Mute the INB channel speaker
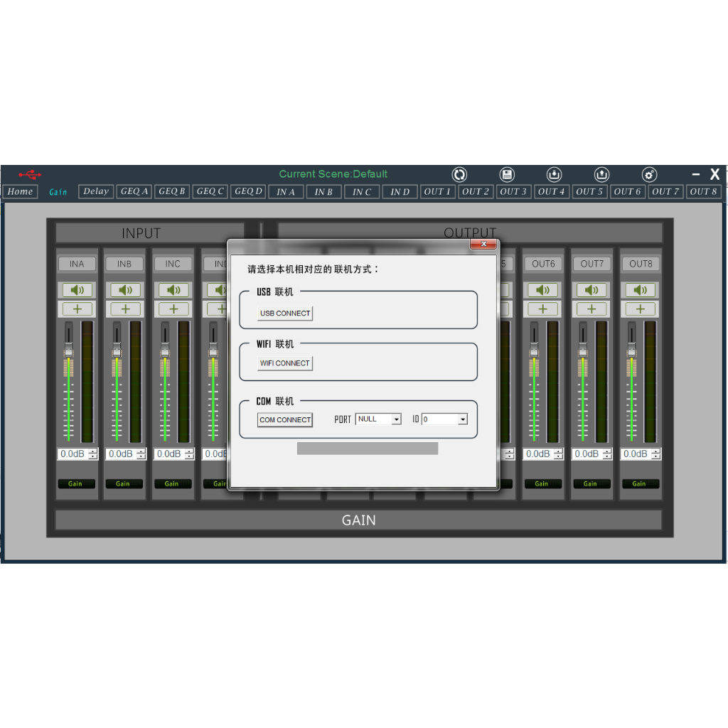The height and width of the screenshot is (728, 728). point(125,290)
